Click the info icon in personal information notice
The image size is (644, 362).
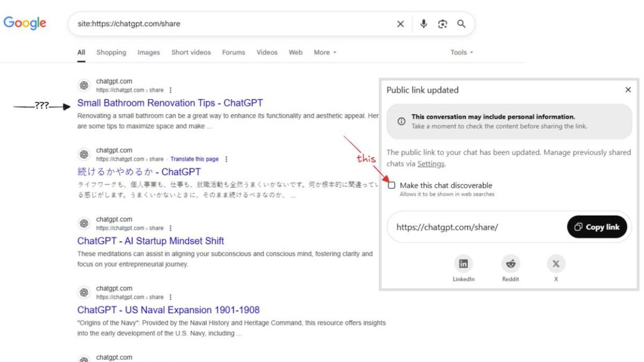pyautogui.click(x=401, y=121)
